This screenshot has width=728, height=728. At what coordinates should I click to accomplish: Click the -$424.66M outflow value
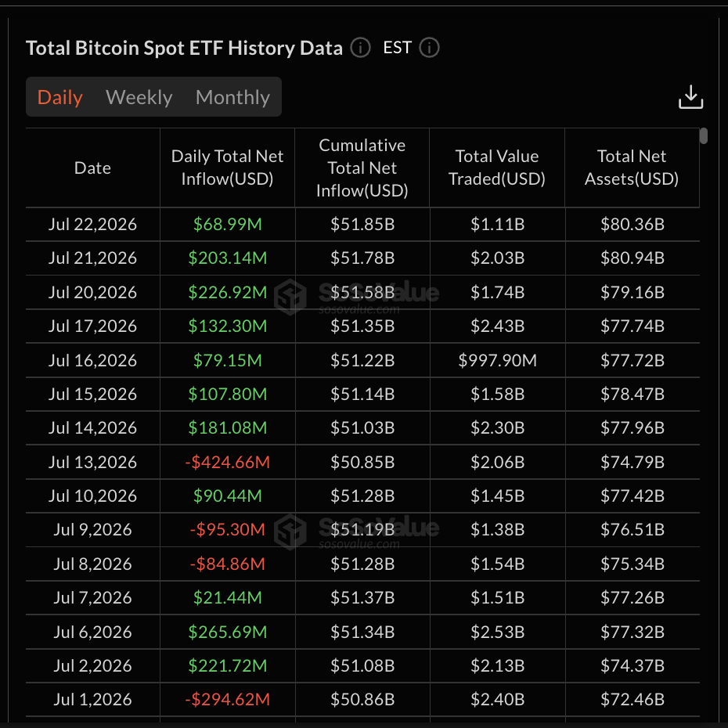[227, 462]
